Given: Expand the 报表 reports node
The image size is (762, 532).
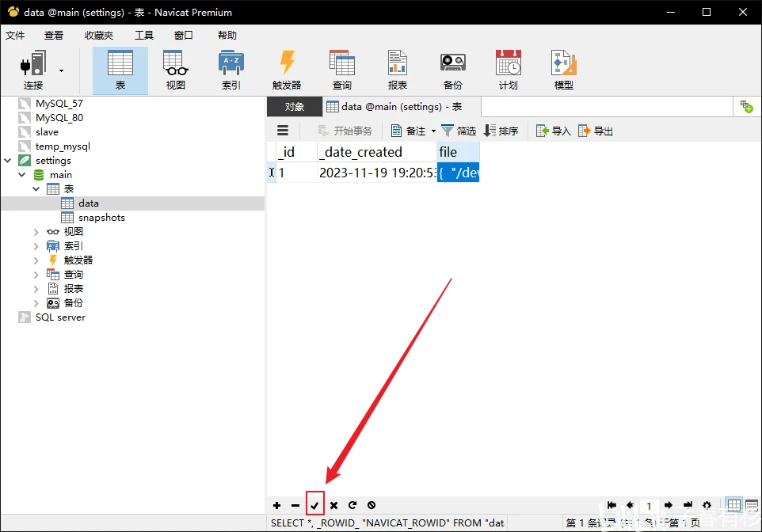Looking at the screenshot, I should pos(36,289).
